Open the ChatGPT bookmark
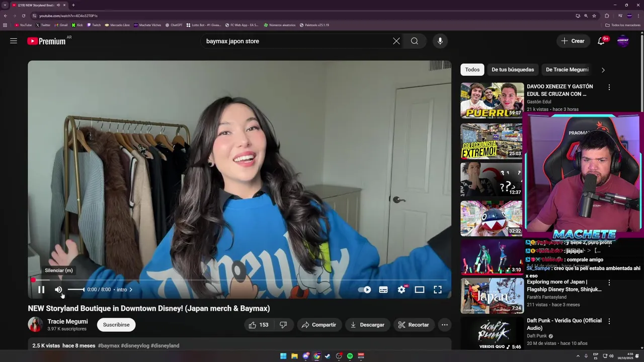The width and height of the screenshot is (644, 362). coord(174,25)
